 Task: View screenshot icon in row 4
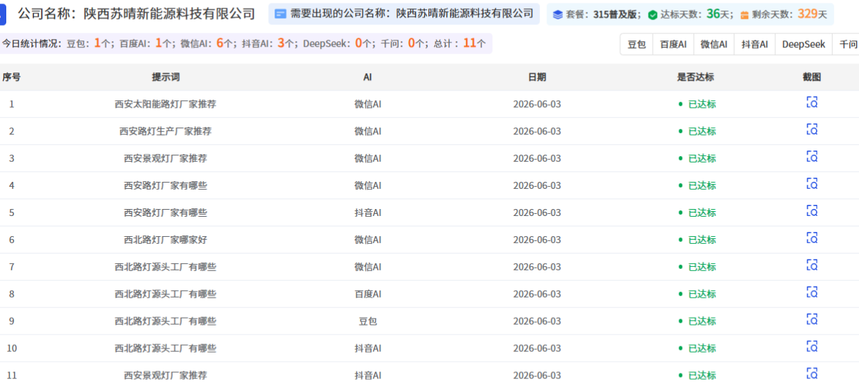pyautogui.click(x=812, y=184)
